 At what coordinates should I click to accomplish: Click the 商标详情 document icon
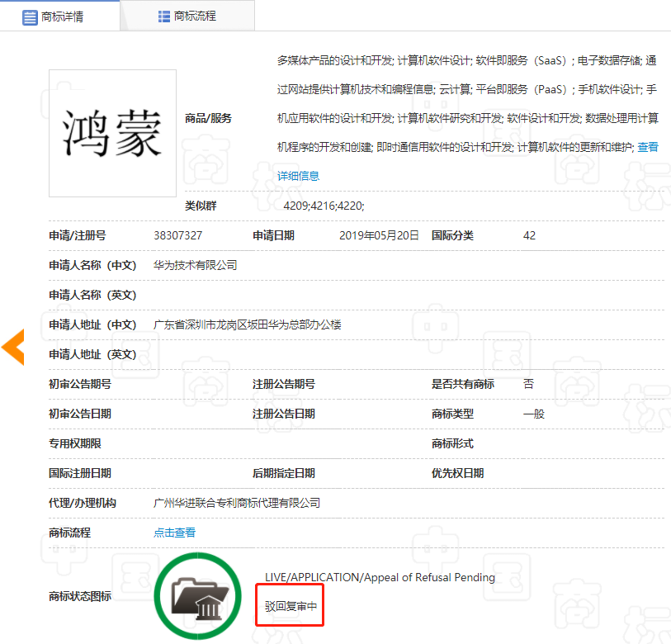pos(30,17)
